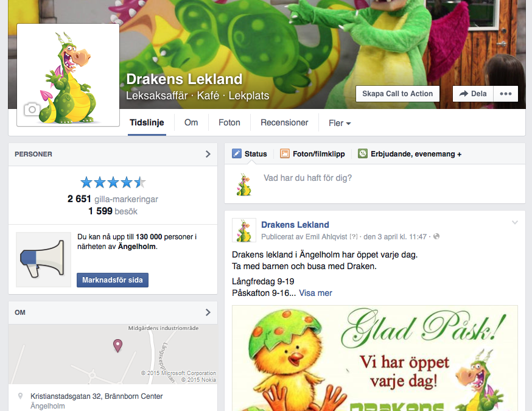This screenshot has width=532, height=411.
Task: Expand the OM section arrow
Action: (208, 312)
